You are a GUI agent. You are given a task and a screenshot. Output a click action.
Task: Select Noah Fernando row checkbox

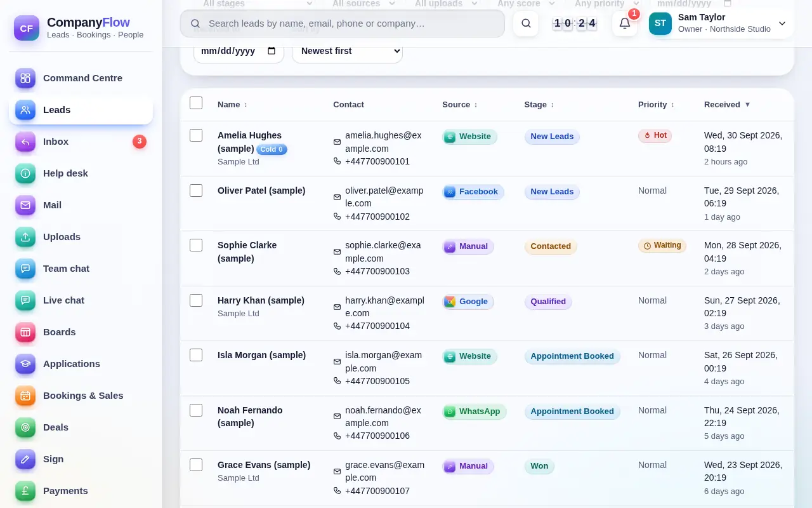click(196, 410)
